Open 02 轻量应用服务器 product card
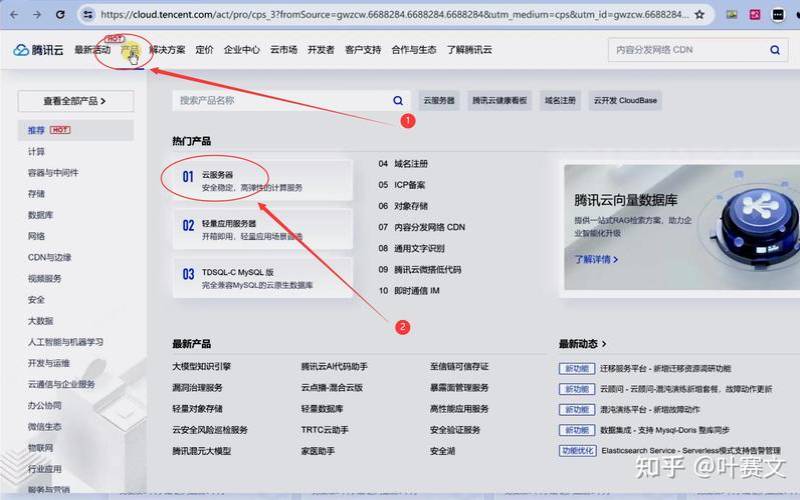 coord(263,229)
